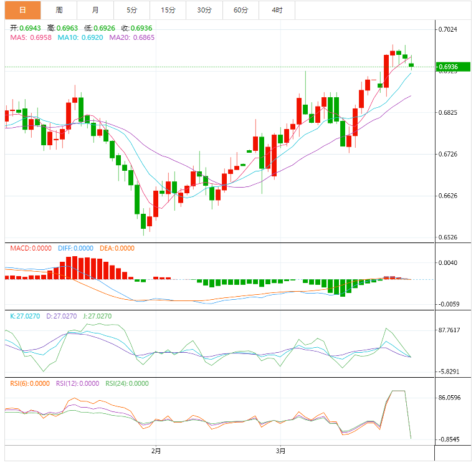Choose the 60分 timeframe tab
The image size is (476, 465).
click(240, 10)
